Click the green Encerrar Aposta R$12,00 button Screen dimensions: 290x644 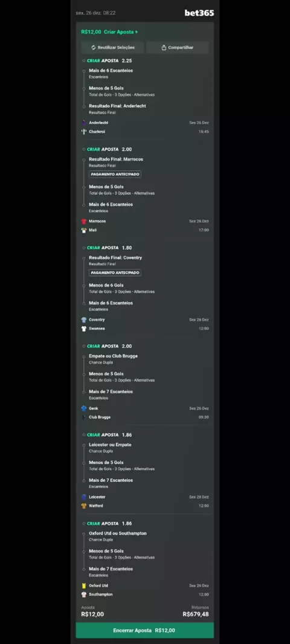click(x=144, y=631)
